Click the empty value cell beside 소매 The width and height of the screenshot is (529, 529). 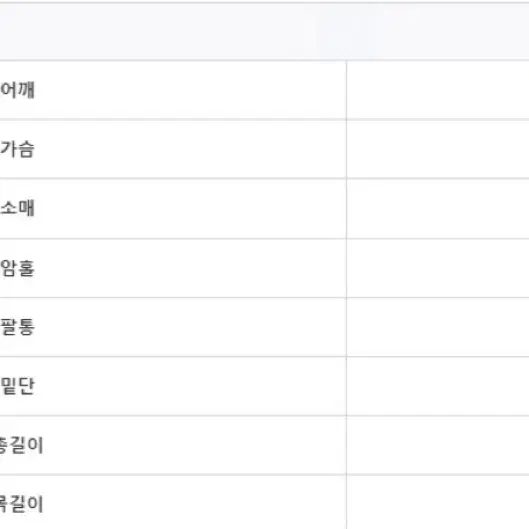click(x=438, y=208)
